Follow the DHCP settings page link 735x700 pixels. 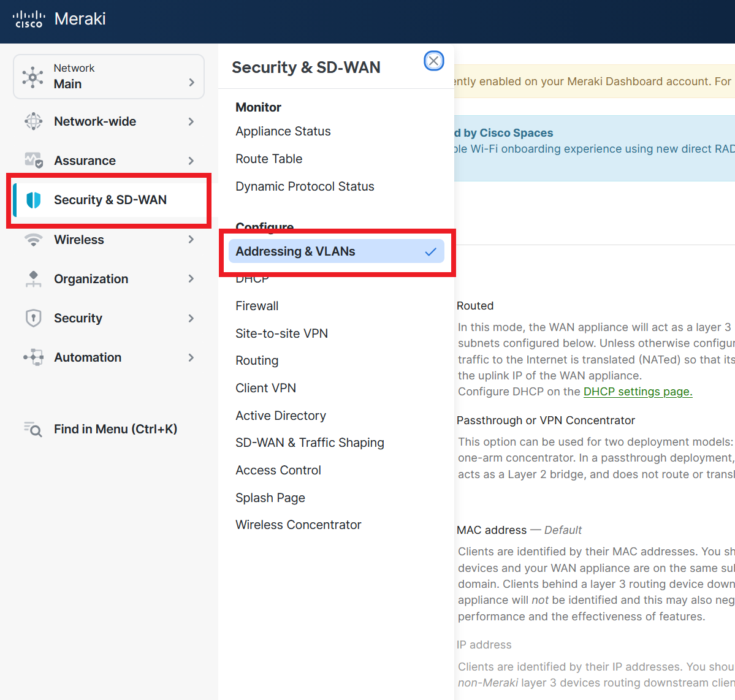(x=638, y=392)
